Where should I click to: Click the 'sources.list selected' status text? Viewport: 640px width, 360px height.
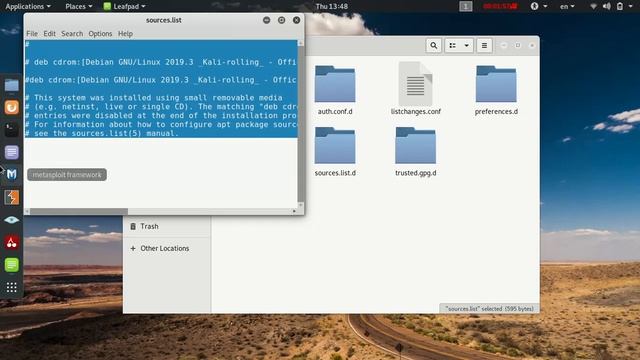coord(489,309)
